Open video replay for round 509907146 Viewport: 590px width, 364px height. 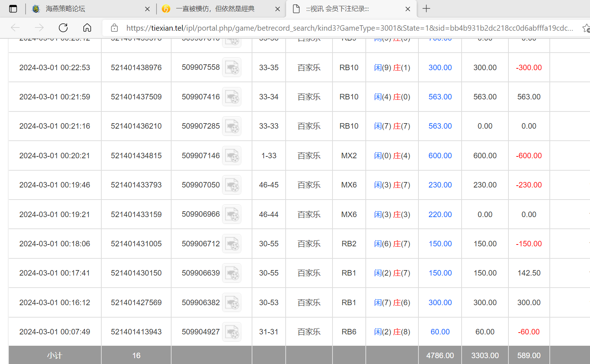click(x=232, y=156)
